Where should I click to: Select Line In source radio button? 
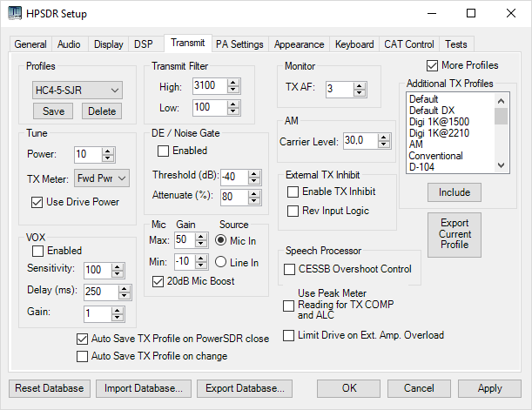click(220, 262)
